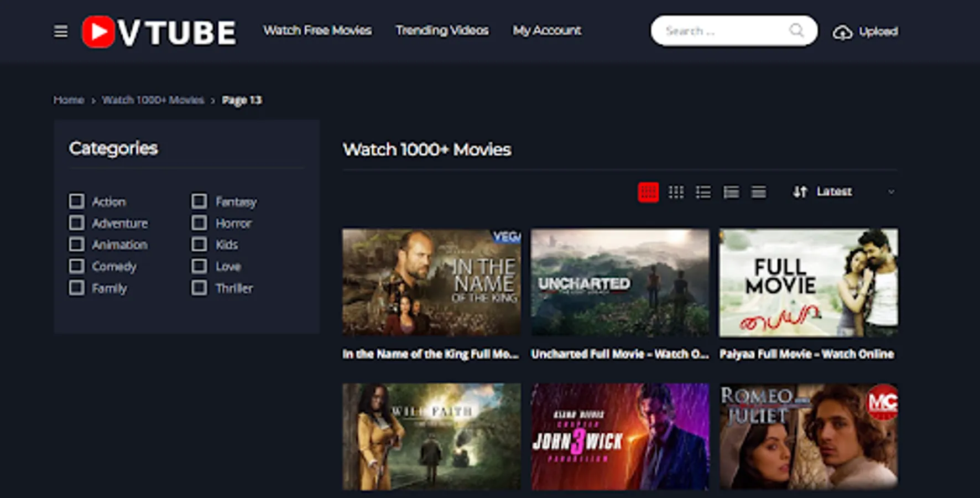Image resolution: width=980 pixels, height=498 pixels.
Task: Open Watch 1000+ Movies breadcrumb link
Action: [153, 100]
